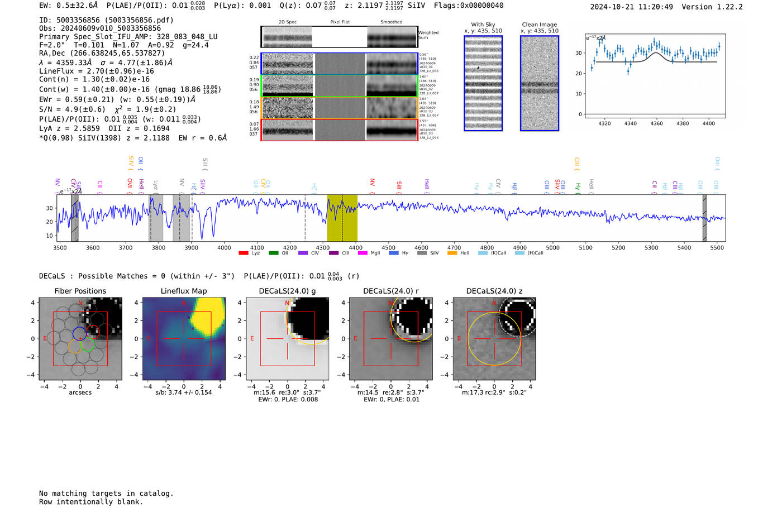The height and width of the screenshot is (532, 782).
Task: Click the timestamp '2024-10-21 11:20:49'
Action: pyautogui.click(x=632, y=7)
